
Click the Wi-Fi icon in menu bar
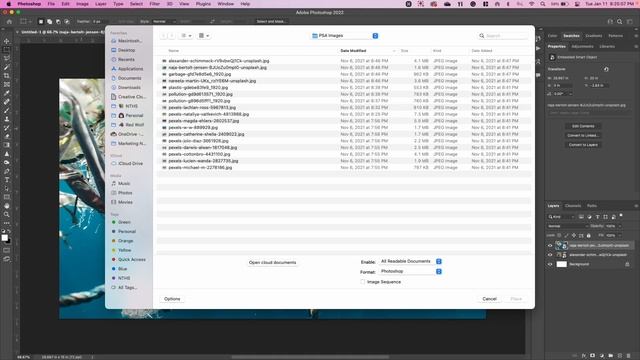531,4
